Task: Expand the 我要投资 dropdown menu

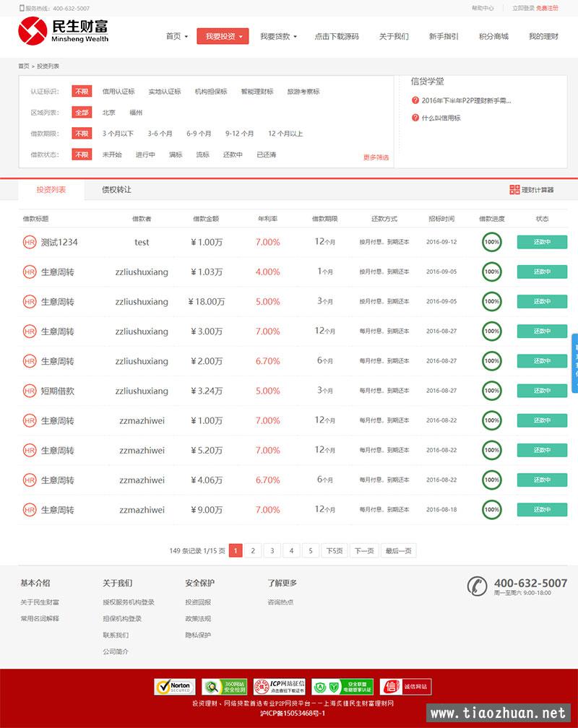Action: 223,36
